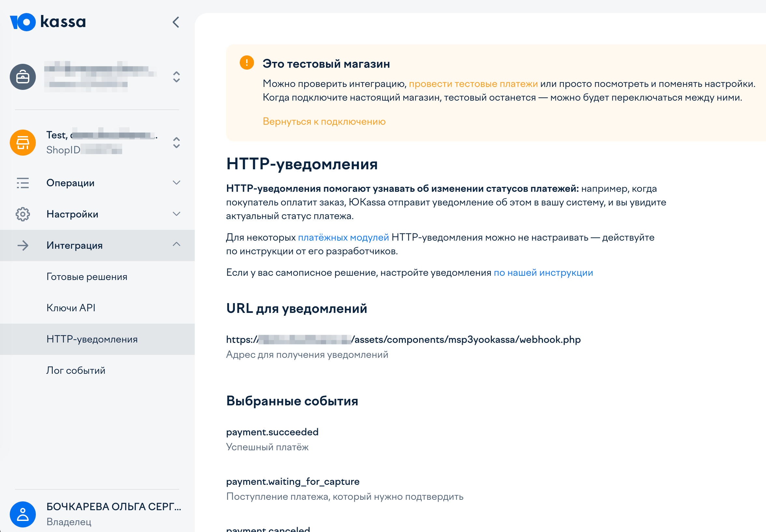Viewport: 766px width, 532px height.
Task: Click the orange shop storefront icon
Action: (x=23, y=143)
